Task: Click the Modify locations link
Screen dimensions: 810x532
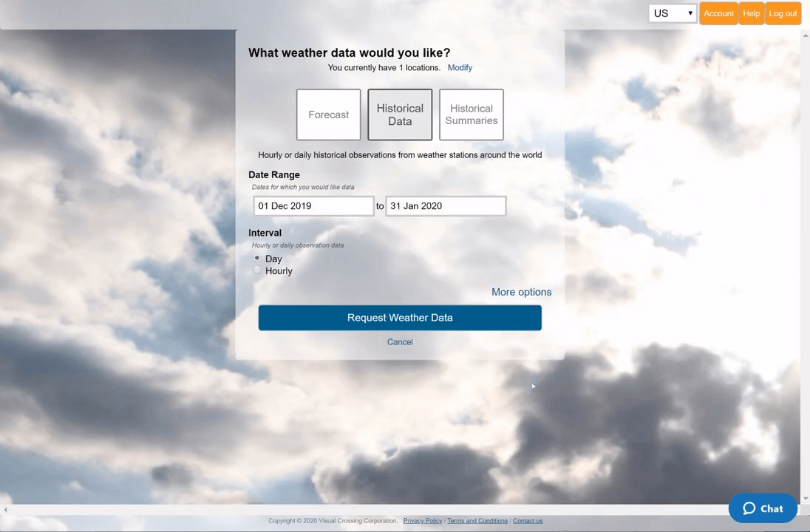Action: [x=460, y=67]
